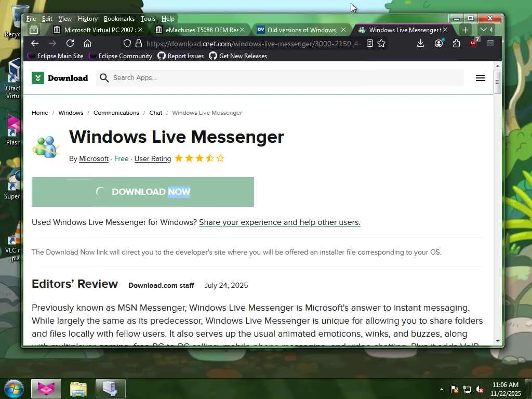
Task: Open the Firefox View tab icon
Action: (x=34, y=30)
